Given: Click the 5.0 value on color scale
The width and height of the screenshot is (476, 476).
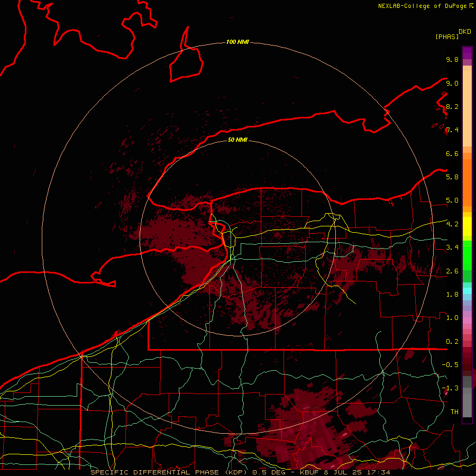Looking at the screenshot, I should coord(452,200).
